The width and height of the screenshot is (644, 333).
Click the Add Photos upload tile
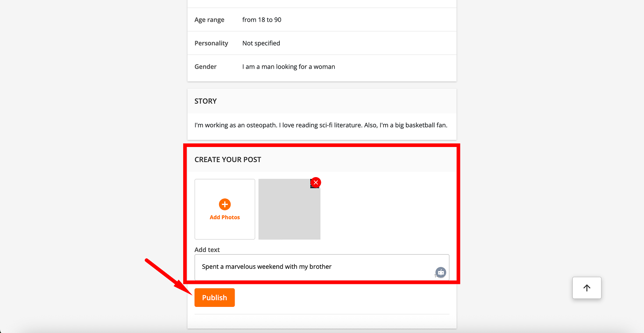click(x=224, y=209)
